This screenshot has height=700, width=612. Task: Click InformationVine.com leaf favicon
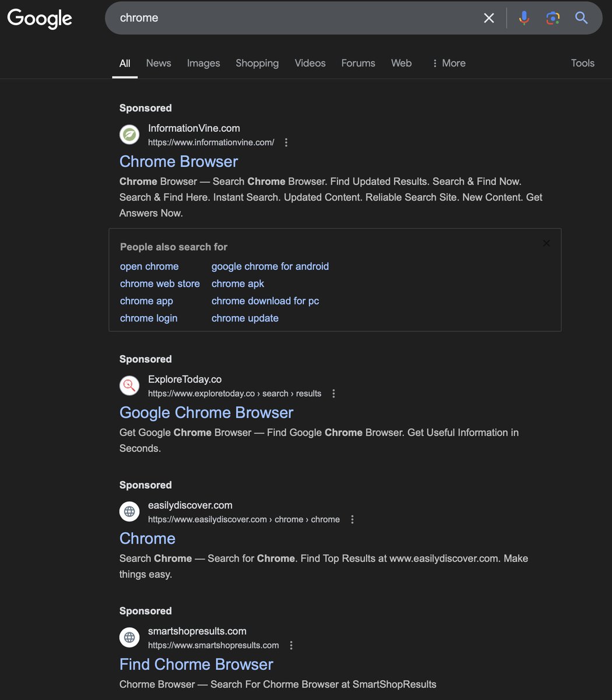(x=129, y=135)
